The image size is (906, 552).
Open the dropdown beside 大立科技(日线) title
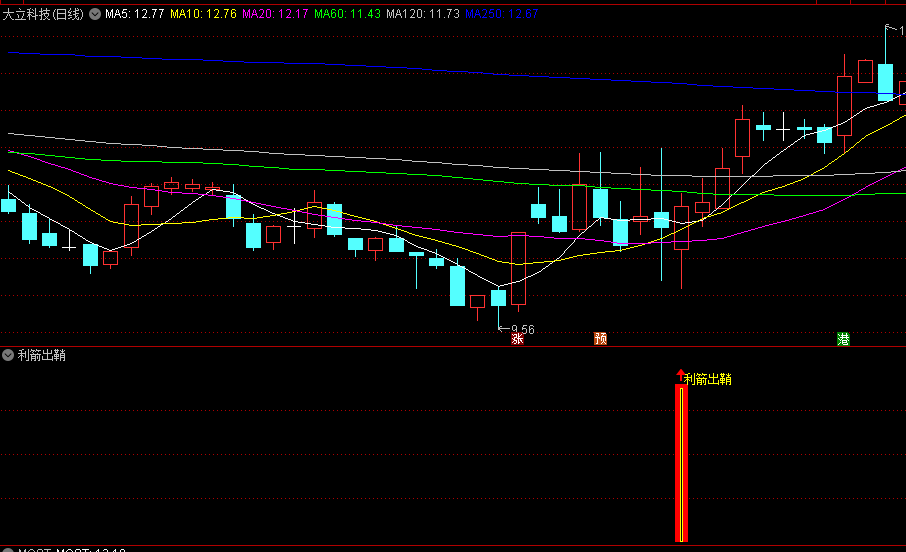click(95, 14)
